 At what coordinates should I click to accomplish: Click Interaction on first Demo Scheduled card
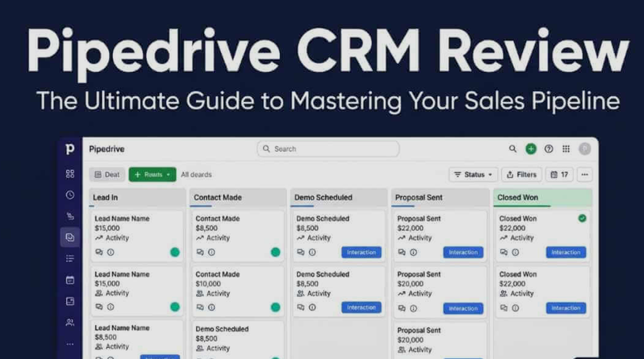pos(361,252)
